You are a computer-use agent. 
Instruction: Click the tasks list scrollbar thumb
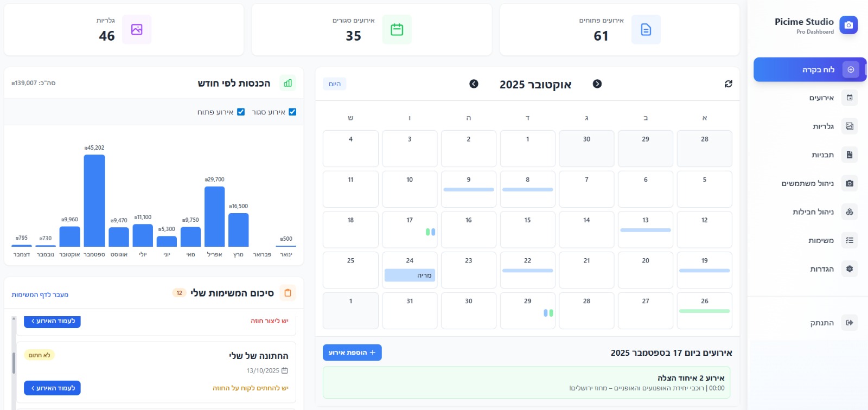coord(14,362)
